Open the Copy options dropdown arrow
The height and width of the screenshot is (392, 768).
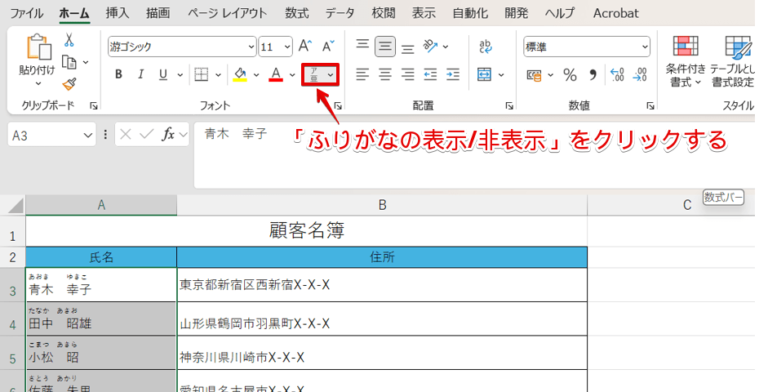(86, 62)
